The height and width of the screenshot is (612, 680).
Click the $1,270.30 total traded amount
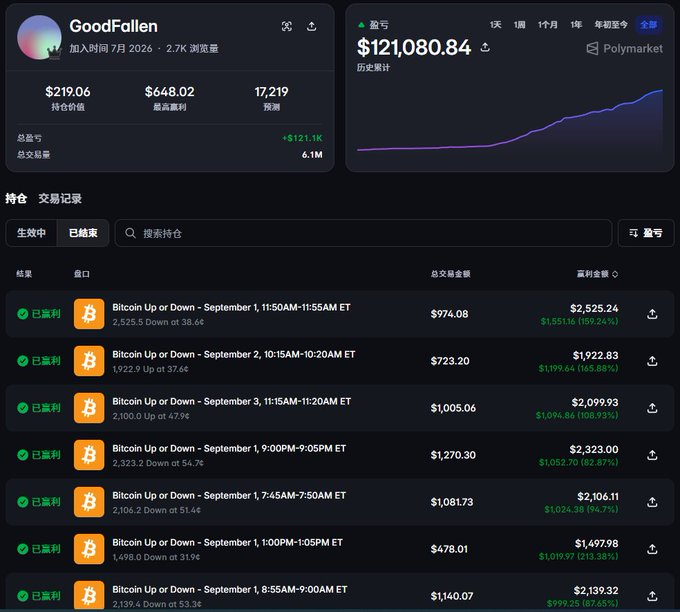pos(453,455)
